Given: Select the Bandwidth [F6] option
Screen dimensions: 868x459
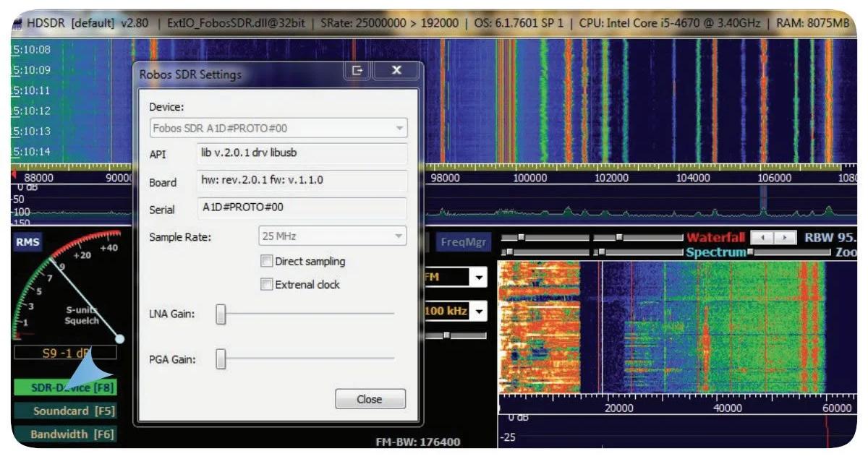Looking at the screenshot, I should point(64,434).
